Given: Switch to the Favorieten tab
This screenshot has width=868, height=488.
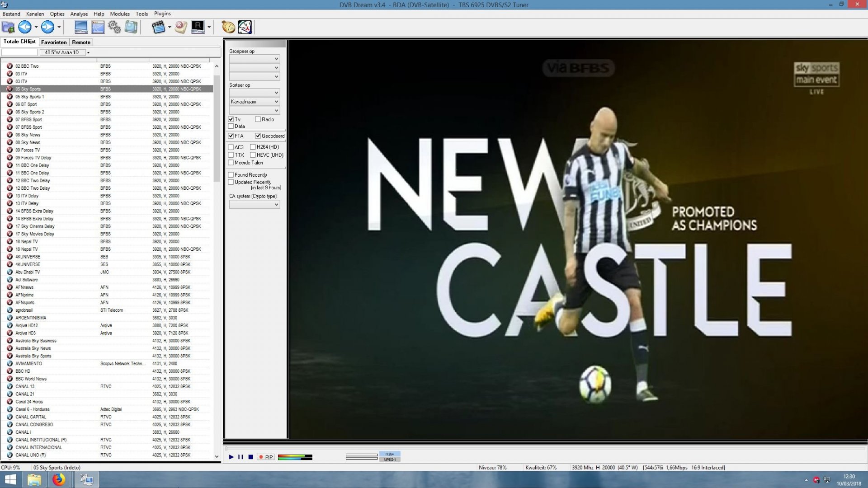Looking at the screenshot, I should point(54,42).
